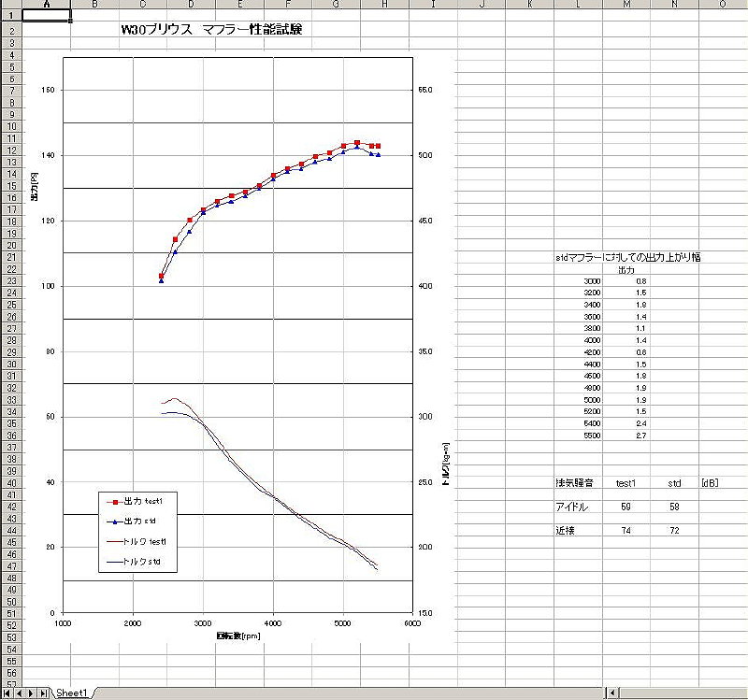Image resolution: width=748 pixels, height=700 pixels.
Task: Click the 'トルク[kg-m]' secondary axis title
Action: tap(446, 464)
